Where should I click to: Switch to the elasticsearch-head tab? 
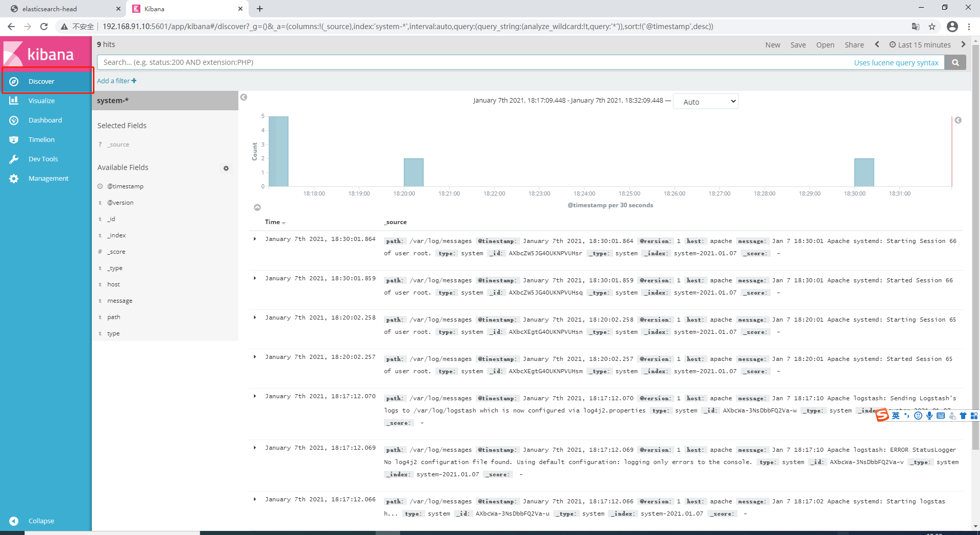[x=64, y=9]
